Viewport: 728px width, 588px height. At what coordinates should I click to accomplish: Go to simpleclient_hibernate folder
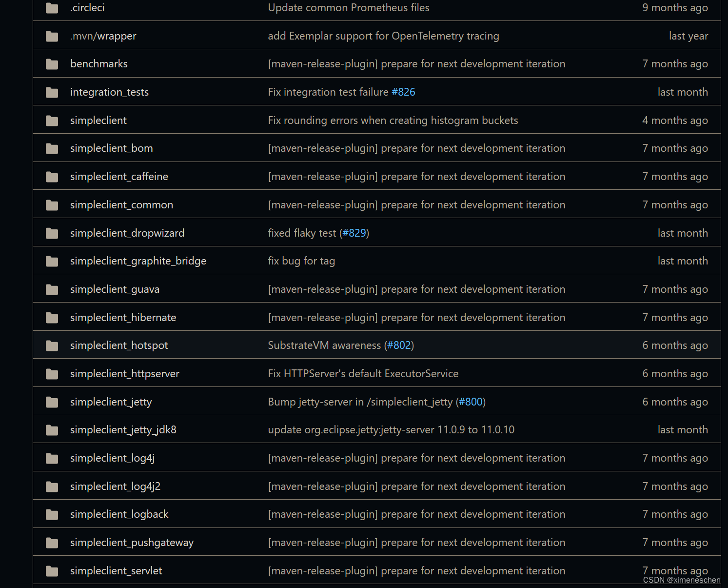click(x=123, y=318)
